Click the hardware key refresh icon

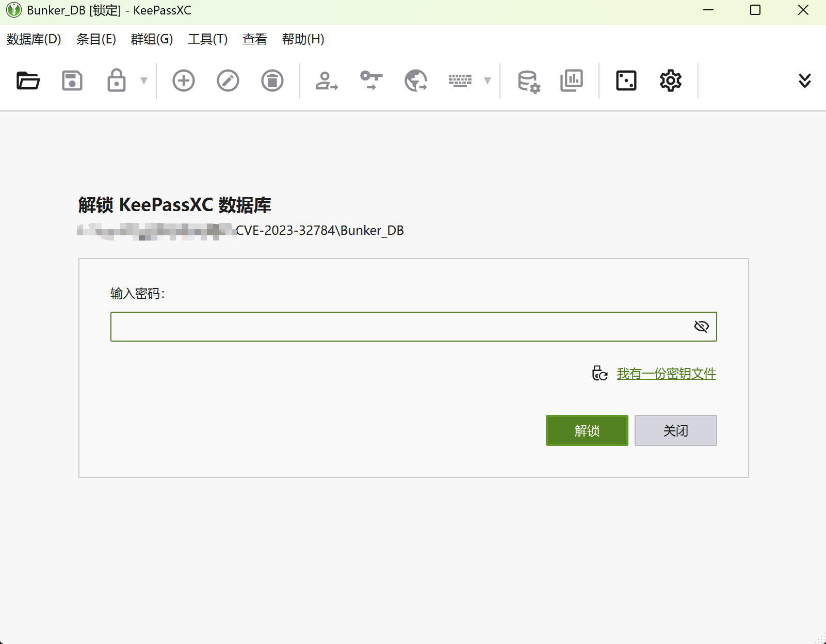tap(600, 373)
